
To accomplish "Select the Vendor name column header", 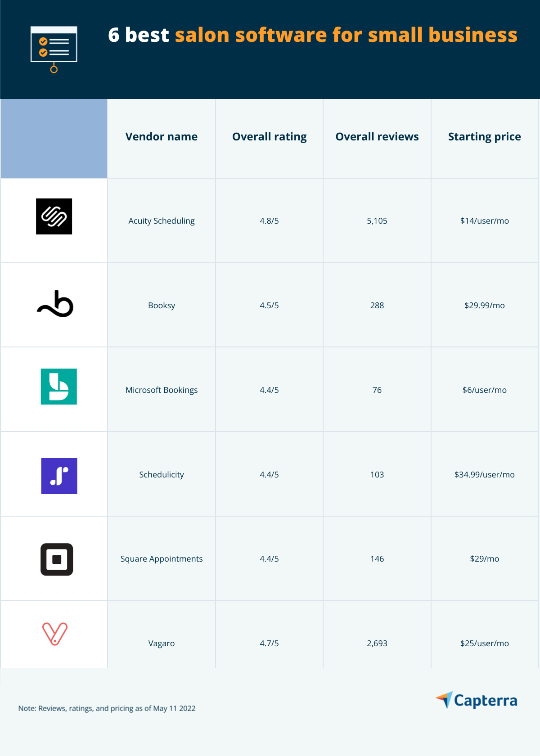I will pyautogui.click(x=162, y=137).
